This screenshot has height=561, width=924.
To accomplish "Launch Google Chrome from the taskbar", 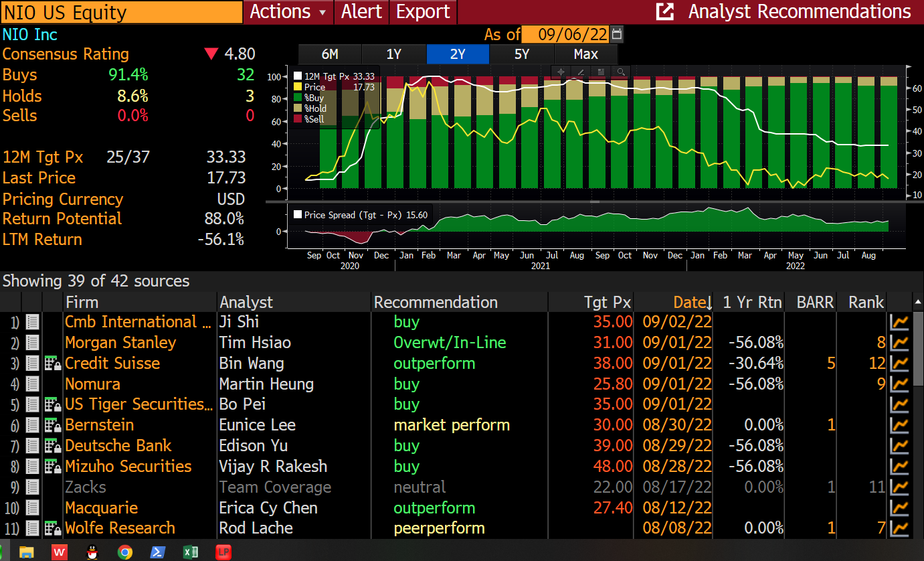I will [124, 552].
